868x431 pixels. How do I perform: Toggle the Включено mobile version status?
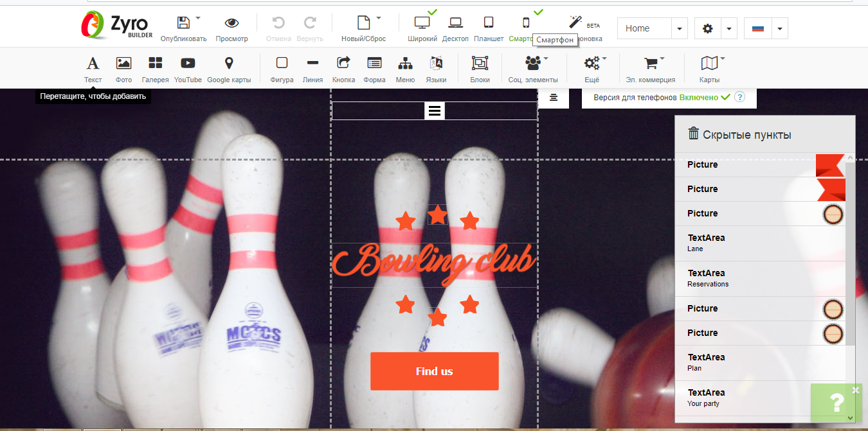705,98
